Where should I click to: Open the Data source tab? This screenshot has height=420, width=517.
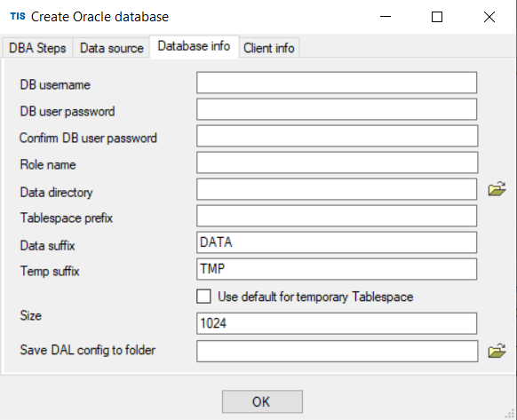[x=111, y=48]
